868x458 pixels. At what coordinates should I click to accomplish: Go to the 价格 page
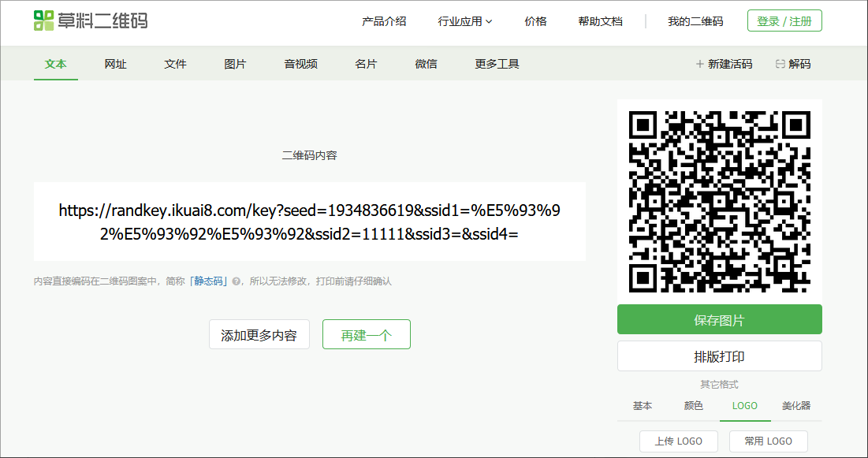click(x=535, y=21)
